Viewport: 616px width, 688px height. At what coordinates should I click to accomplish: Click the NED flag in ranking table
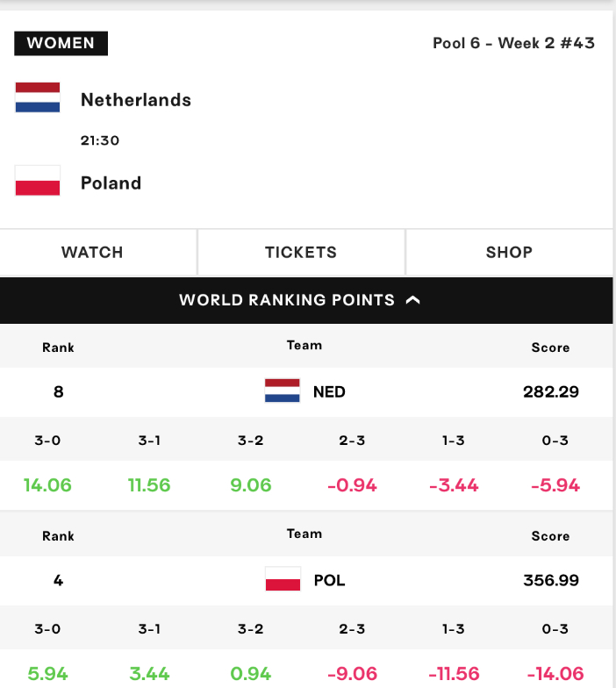tap(283, 391)
